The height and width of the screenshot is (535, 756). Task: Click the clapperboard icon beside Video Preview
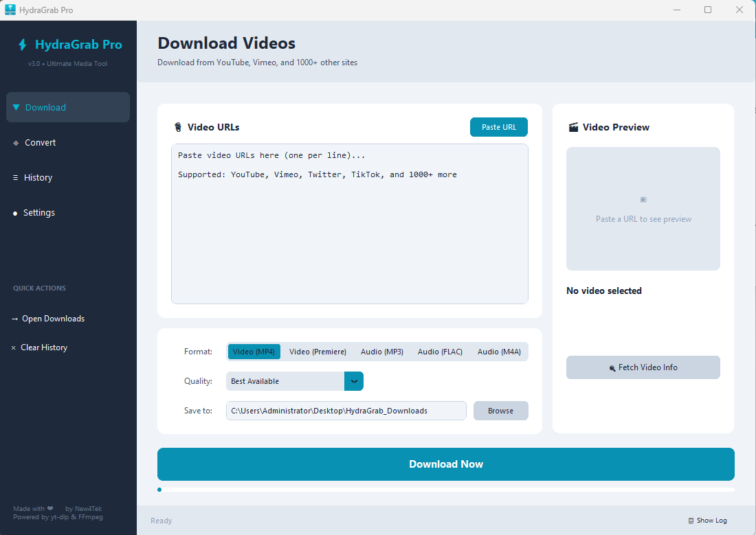pyautogui.click(x=574, y=126)
